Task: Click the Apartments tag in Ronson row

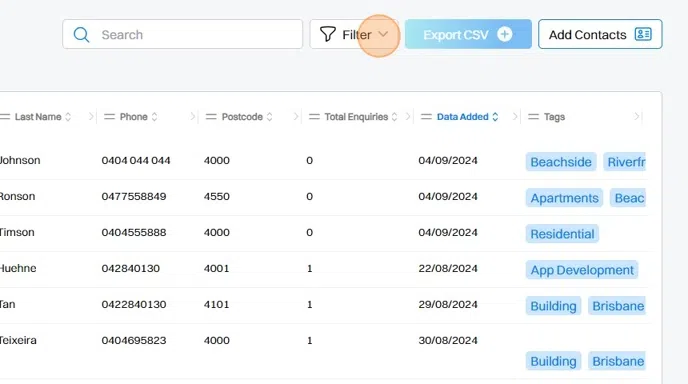Action: click(x=564, y=198)
